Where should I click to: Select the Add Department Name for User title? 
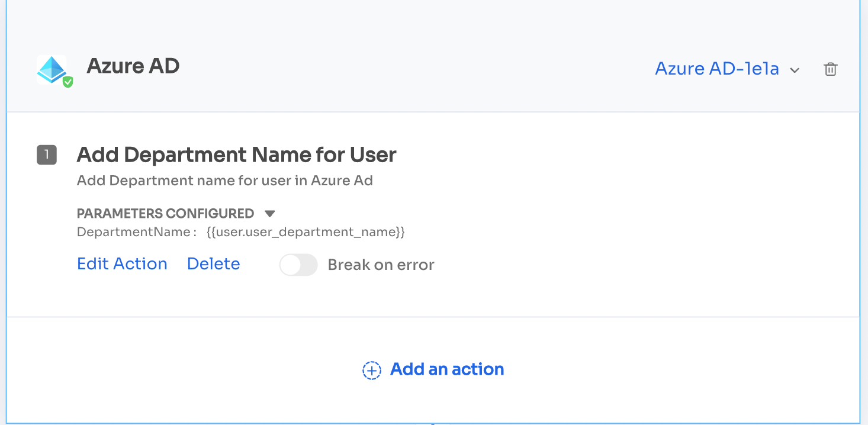pyautogui.click(x=237, y=155)
